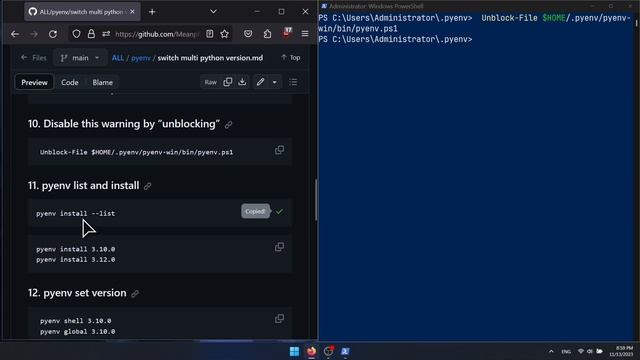Open the main branch dropdown
The width and height of the screenshot is (640, 360).
(80, 58)
